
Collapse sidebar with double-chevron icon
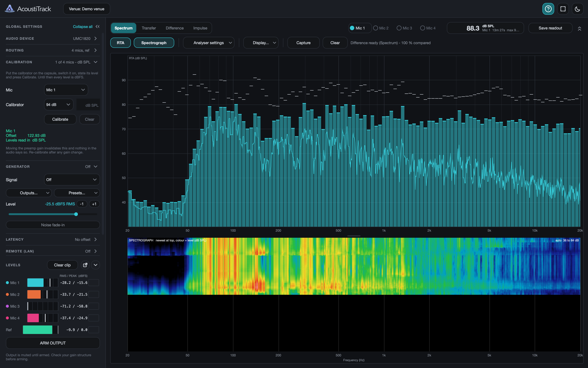[x=97, y=26]
